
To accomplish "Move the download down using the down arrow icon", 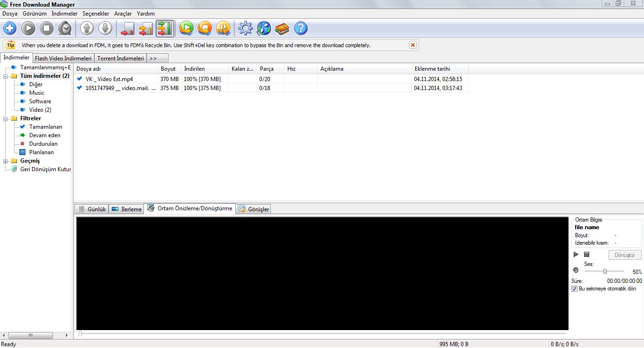I will 105,28.
